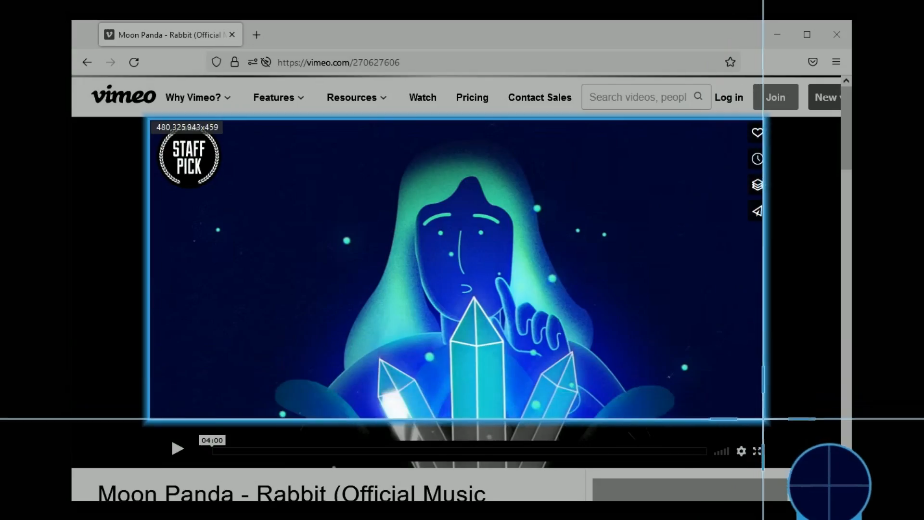This screenshot has width=924, height=520.
Task: Open the permissions icon in the address bar
Action: (252, 62)
